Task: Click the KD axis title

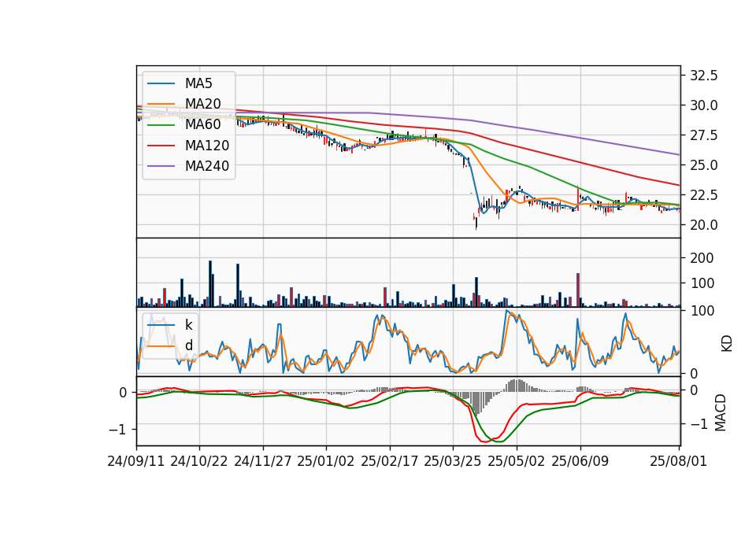Action: pos(727,344)
